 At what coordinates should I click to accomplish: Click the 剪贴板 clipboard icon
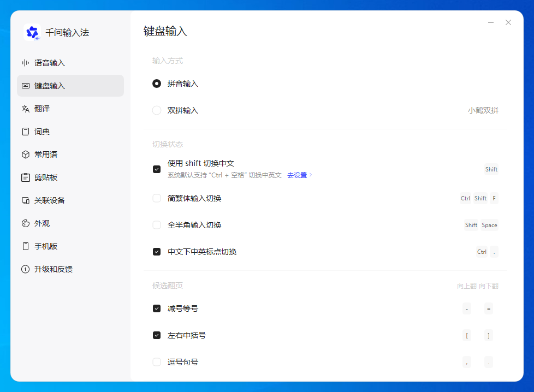click(26, 177)
